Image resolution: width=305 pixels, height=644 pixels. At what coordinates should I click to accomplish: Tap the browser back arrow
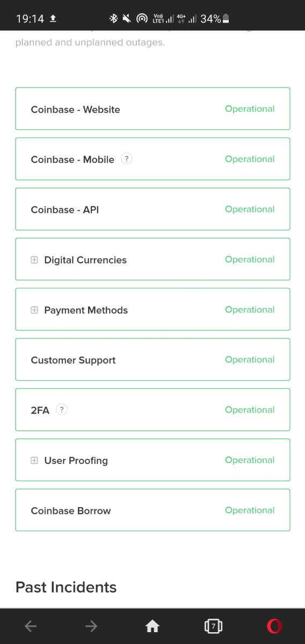(31, 626)
